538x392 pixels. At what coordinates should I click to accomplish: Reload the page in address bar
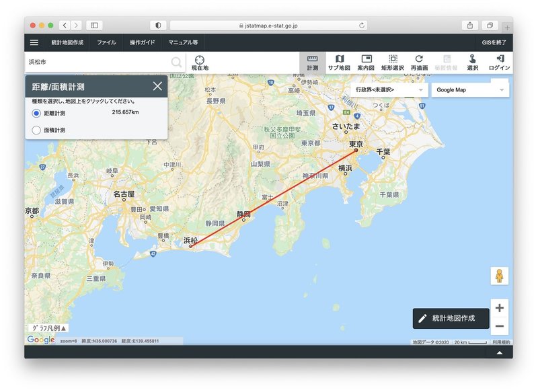(x=362, y=26)
